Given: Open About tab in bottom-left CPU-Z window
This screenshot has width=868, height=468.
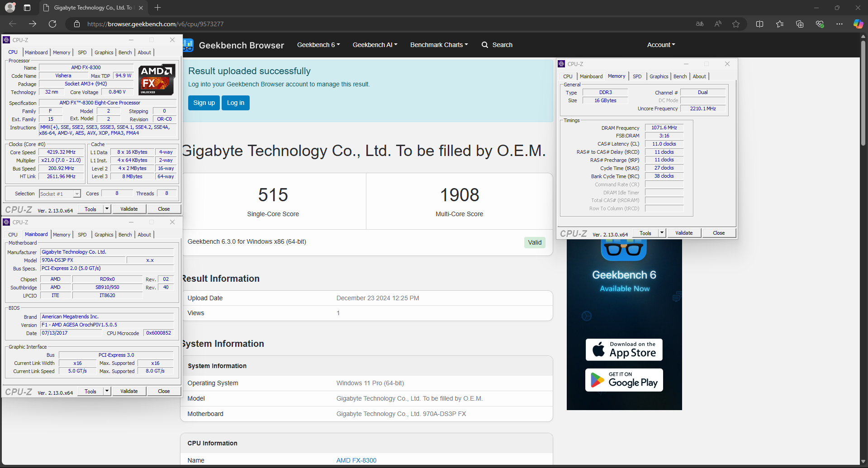Looking at the screenshot, I should tap(144, 235).
